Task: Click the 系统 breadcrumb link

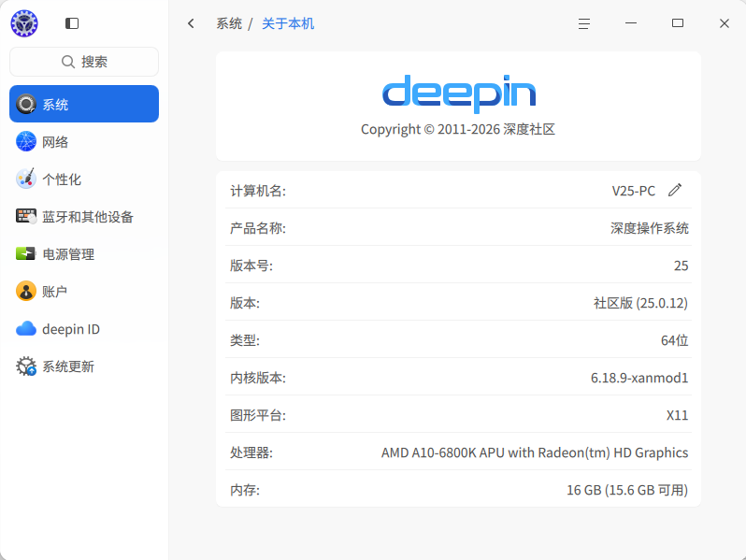Action: (x=229, y=23)
